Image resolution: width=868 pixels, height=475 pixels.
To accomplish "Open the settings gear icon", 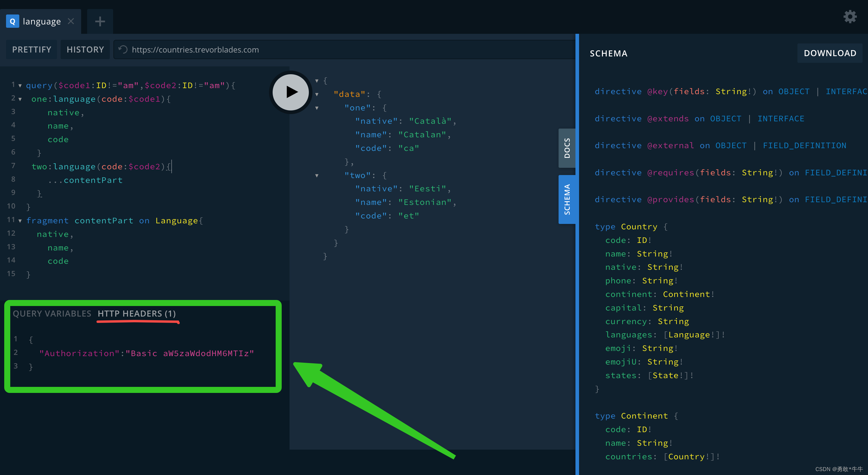I will 850,17.
